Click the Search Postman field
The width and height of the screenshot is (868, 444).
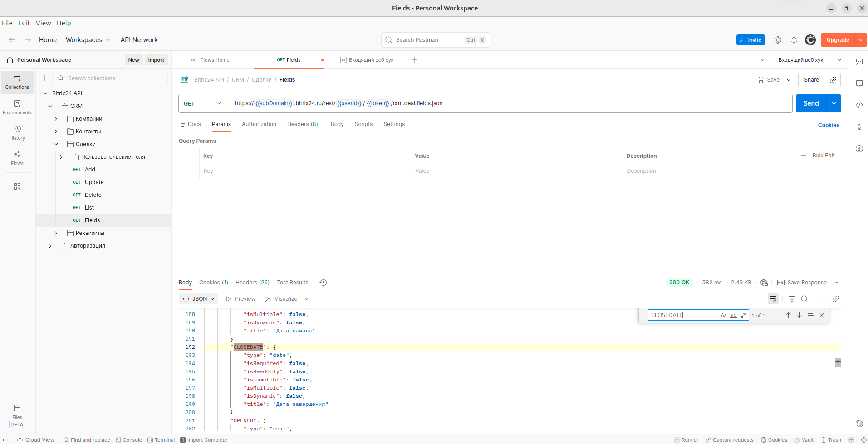[x=429, y=40]
